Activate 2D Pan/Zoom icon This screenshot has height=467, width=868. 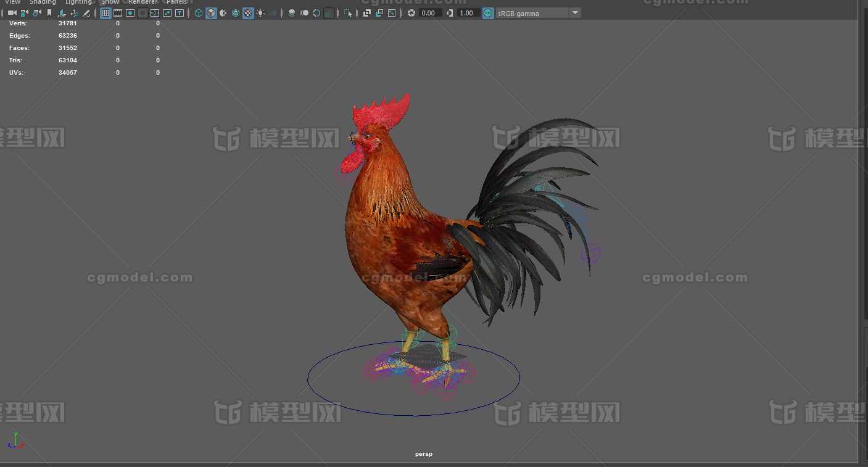click(x=75, y=13)
